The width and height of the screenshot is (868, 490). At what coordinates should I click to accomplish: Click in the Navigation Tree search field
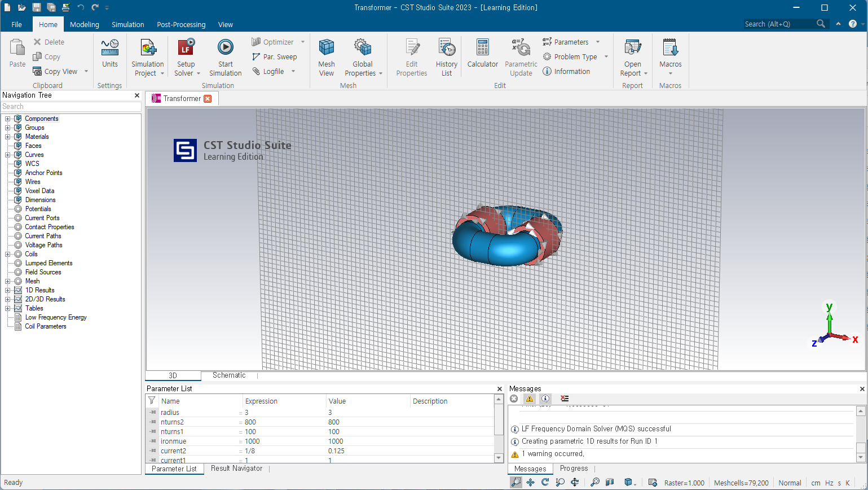point(71,107)
